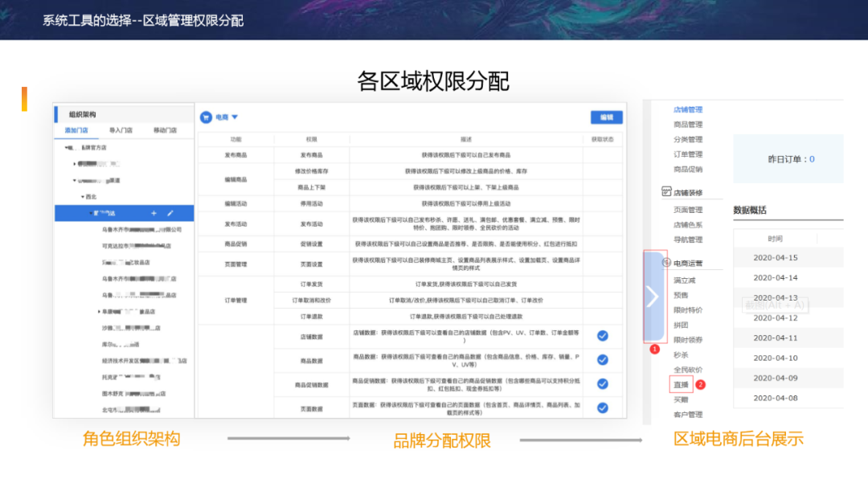Toggle the 页面数据 permission checkmark
The height and width of the screenshot is (487, 868).
coord(602,408)
